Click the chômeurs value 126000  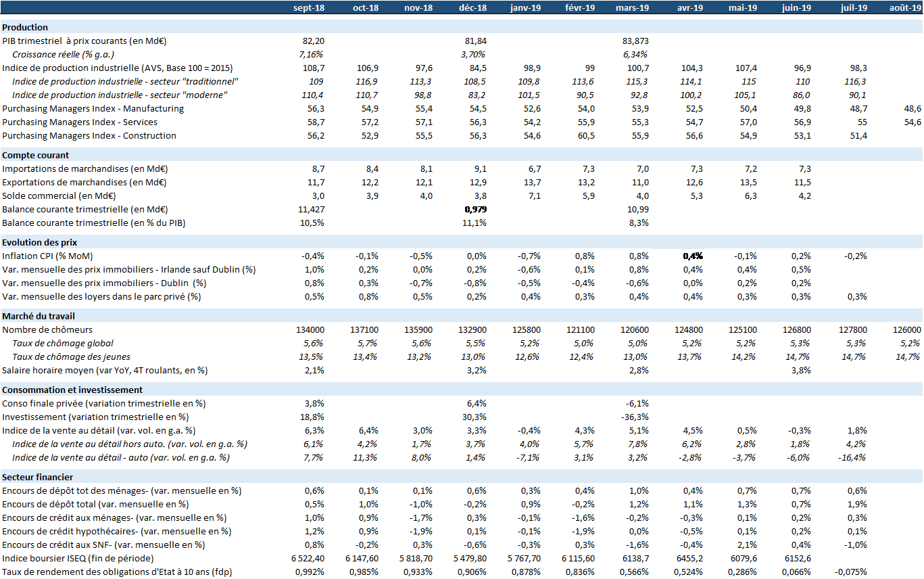click(x=907, y=330)
